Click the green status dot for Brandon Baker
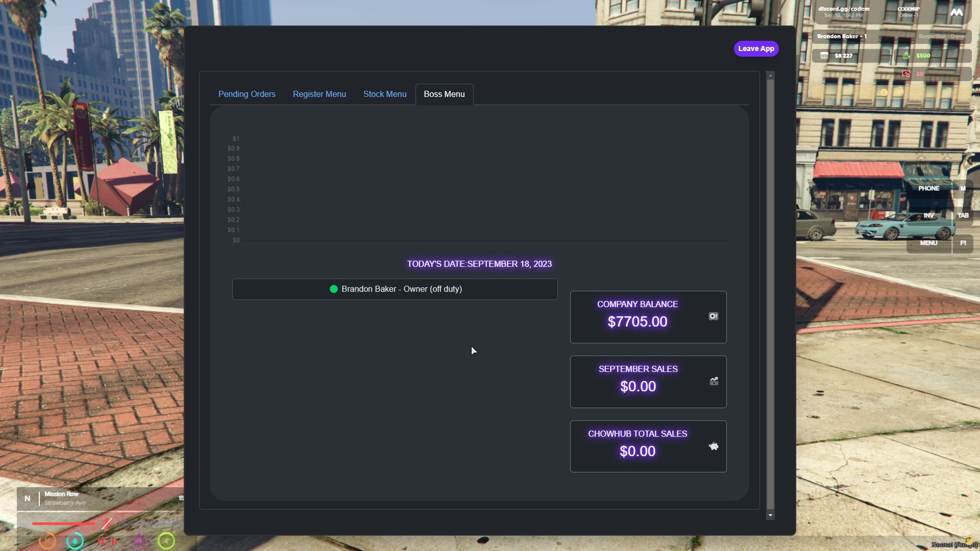 coord(334,289)
